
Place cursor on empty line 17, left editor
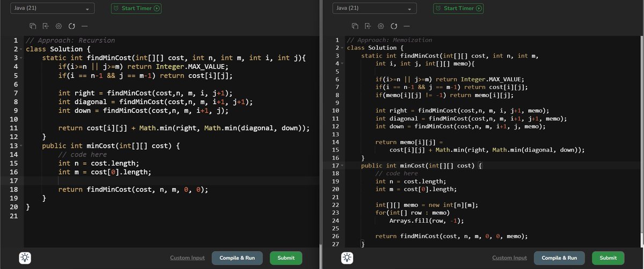pos(172,181)
